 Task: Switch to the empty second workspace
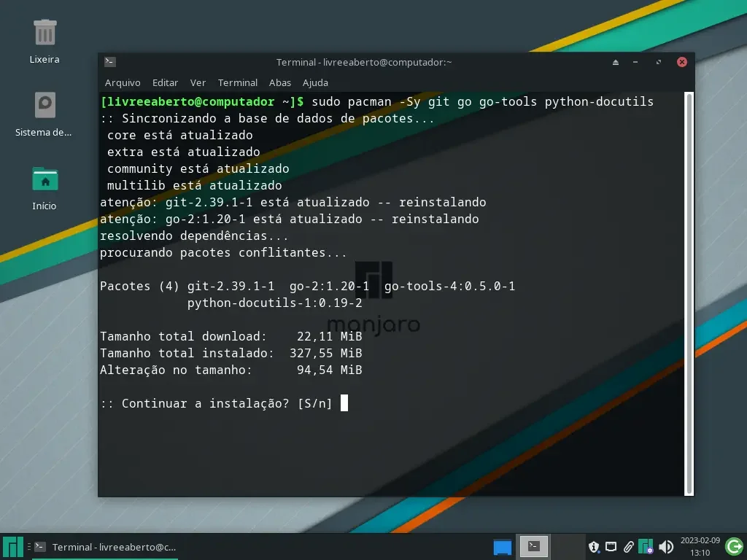tap(566, 546)
